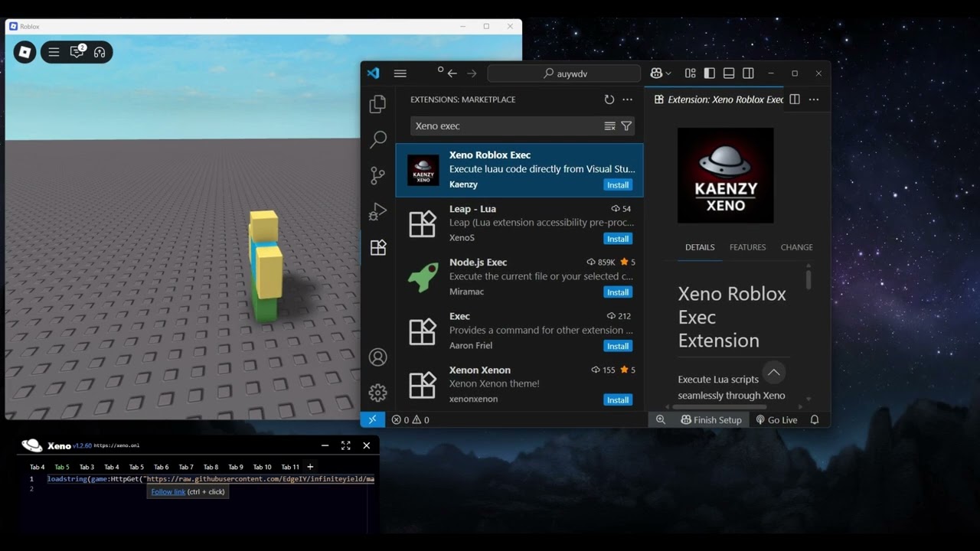
Task: Click the Follow link tooltip link
Action: click(x=168, y=492)
